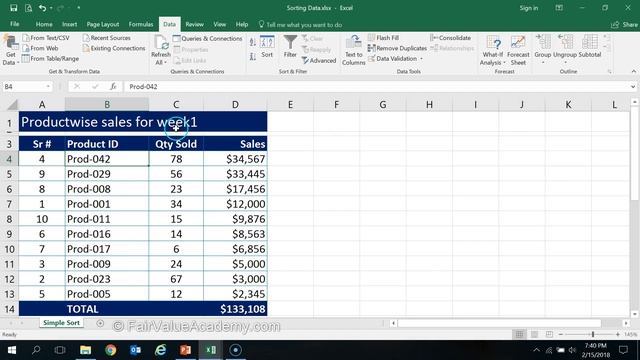Viewport: 640px width, 360px height.
Task: Select the Simple Sort sheet tab
Action: pyautogui.click(x=62, y=322)
